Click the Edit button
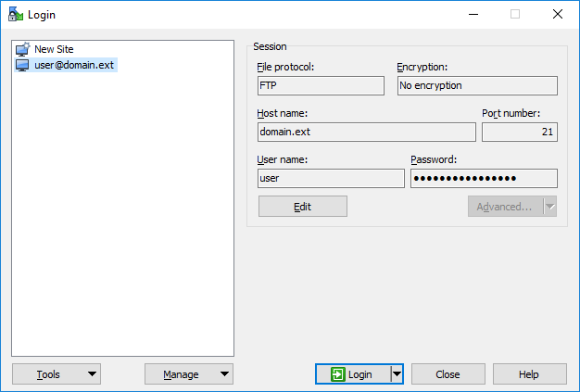 [303, 207]
